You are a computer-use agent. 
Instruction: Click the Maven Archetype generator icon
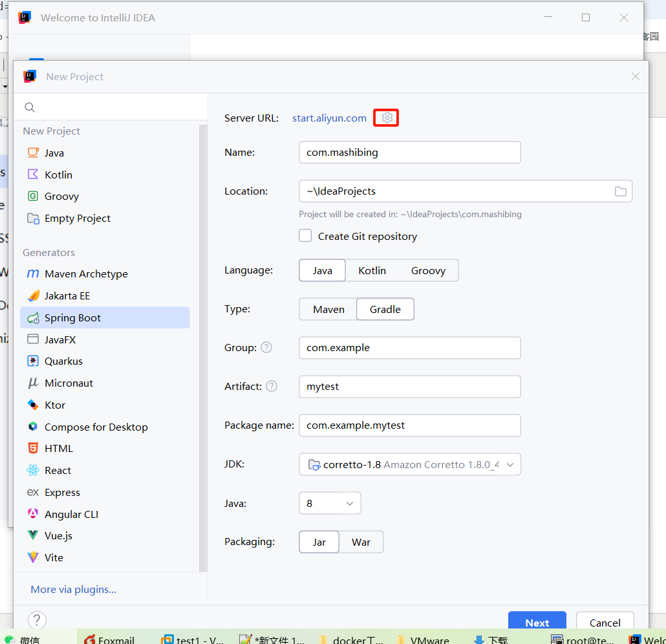33,274
